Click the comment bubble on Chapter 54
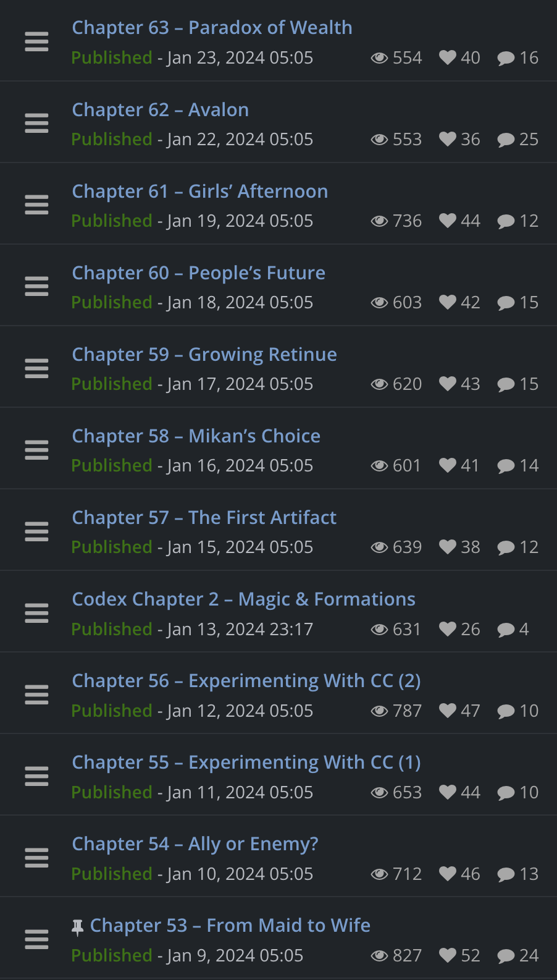 tap(506, 874)
